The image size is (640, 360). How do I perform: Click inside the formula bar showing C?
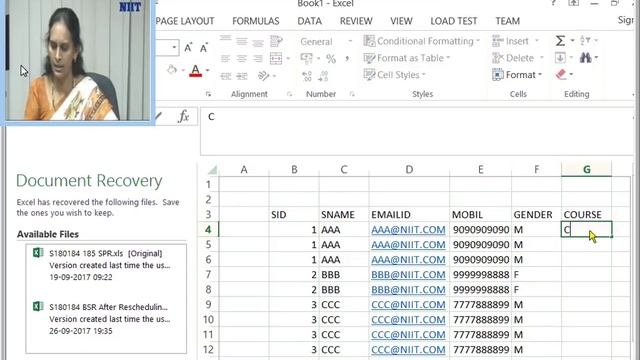point(416,131)
